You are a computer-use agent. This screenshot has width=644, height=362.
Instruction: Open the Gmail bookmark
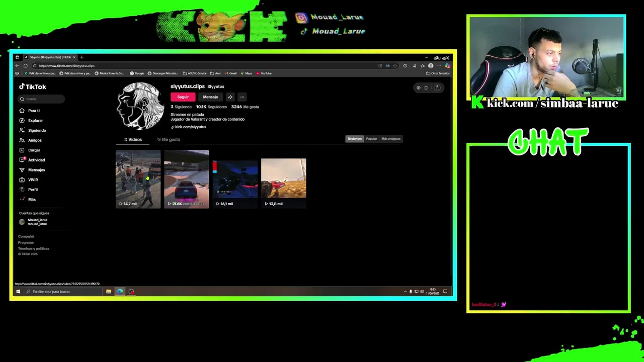pyautogui.click(x=230, y=73)
